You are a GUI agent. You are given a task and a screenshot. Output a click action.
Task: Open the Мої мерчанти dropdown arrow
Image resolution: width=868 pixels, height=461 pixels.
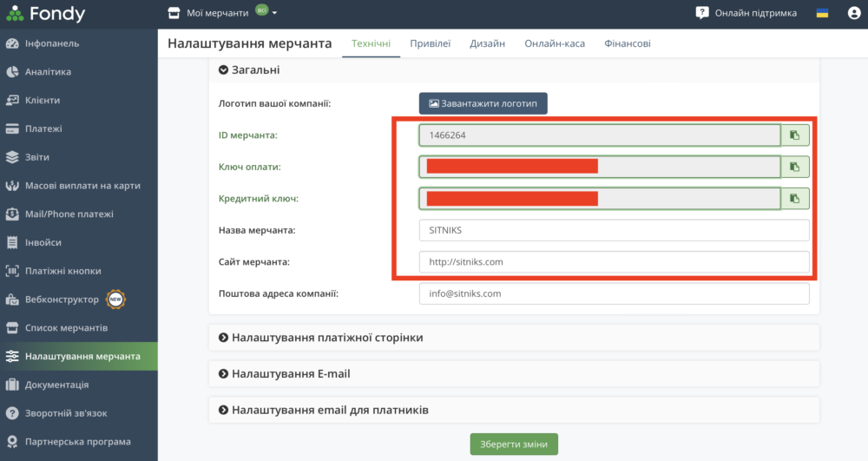(274, 13)
